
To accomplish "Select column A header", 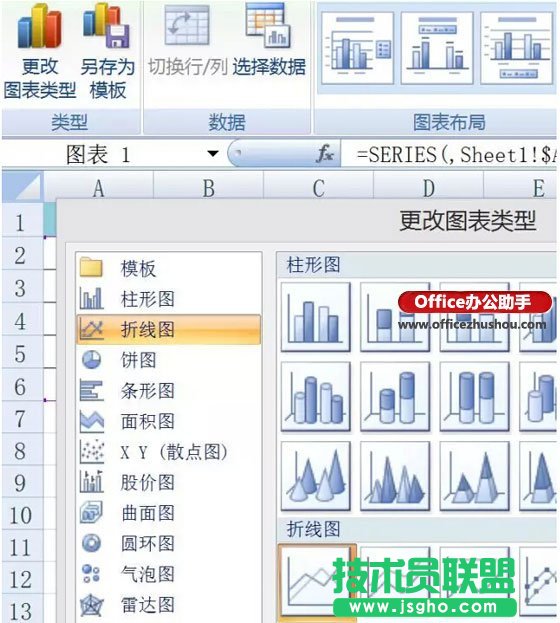I will [99, 188].
